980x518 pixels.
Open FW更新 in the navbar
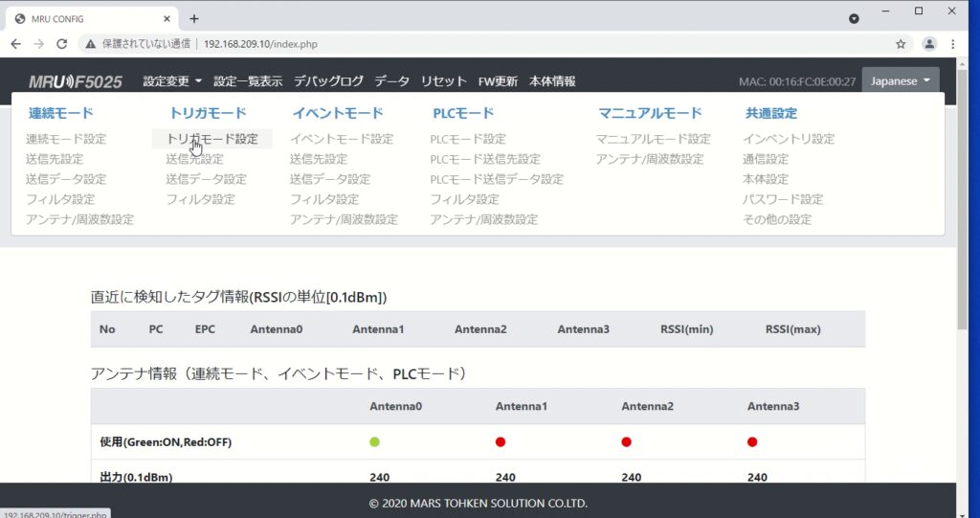(498, 80)
